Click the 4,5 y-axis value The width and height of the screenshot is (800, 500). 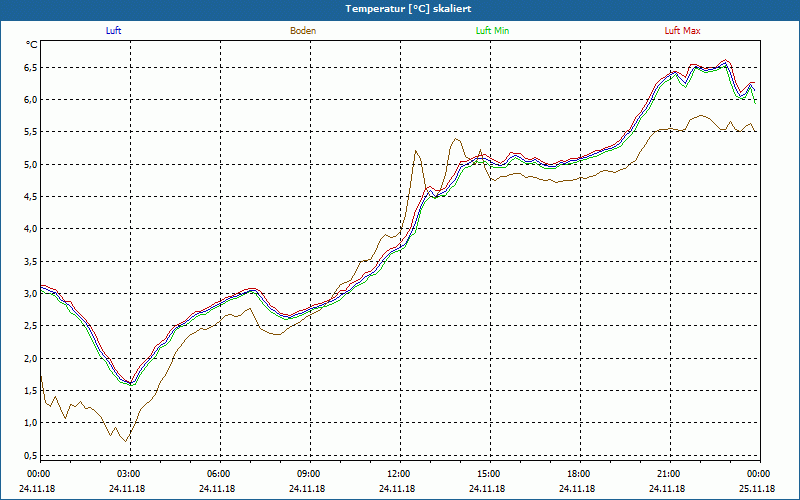(31, 196)
